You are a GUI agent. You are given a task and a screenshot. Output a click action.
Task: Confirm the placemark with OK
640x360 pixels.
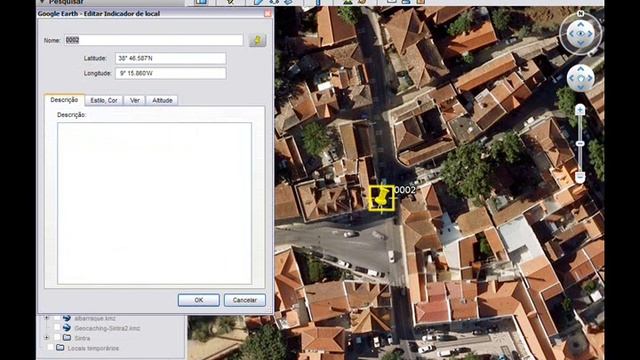pos(199,300)
